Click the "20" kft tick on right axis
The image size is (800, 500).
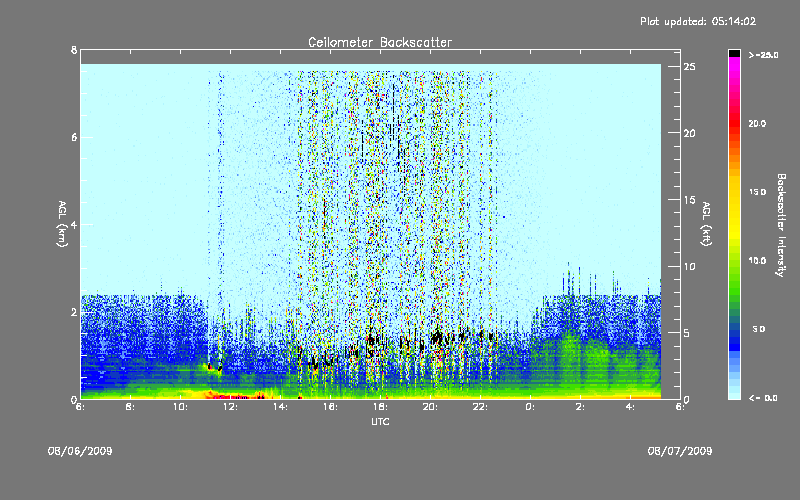pos(690,133)
